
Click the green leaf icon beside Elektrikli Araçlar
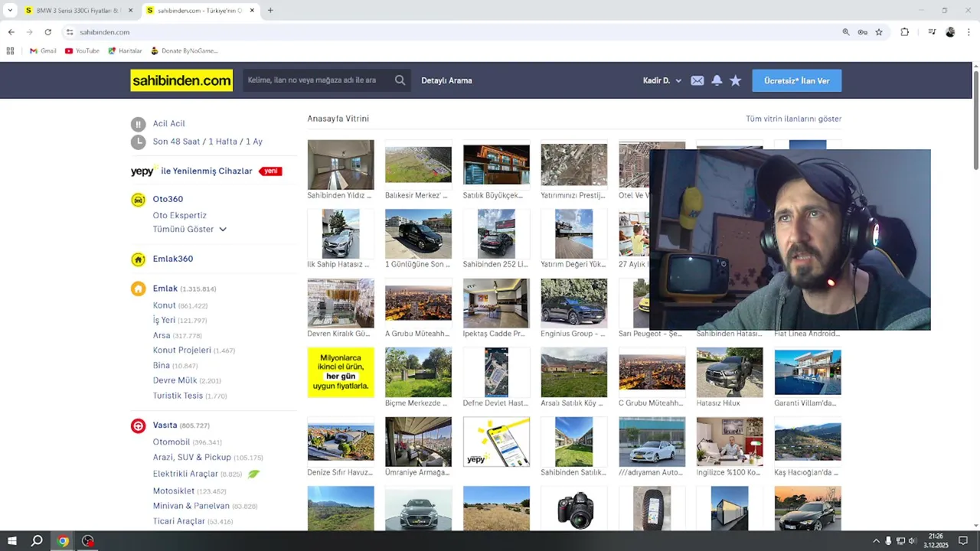pos(253,474)
